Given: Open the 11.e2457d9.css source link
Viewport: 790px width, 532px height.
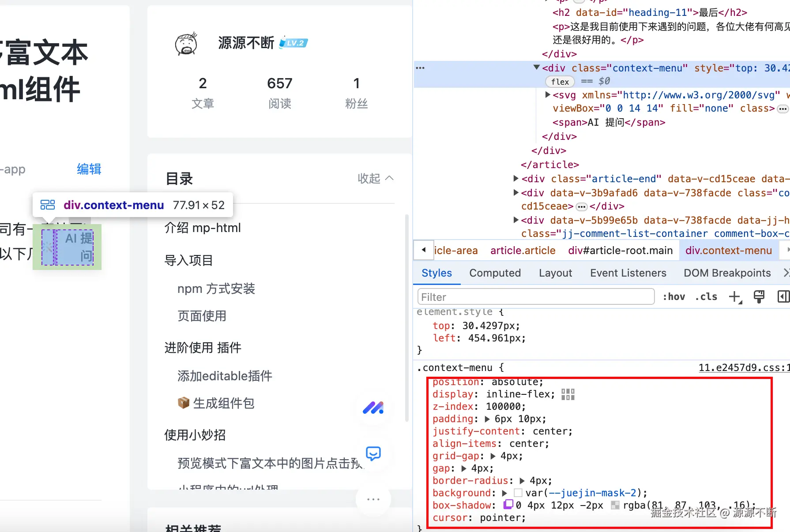Looking at the screenshot, I should click(x=744, y=367).
